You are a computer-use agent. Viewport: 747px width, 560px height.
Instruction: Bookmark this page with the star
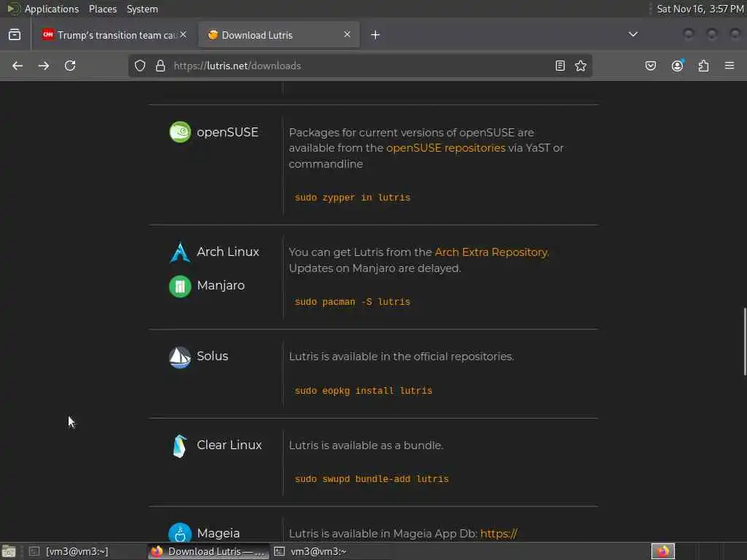click(x=580, y=66)
